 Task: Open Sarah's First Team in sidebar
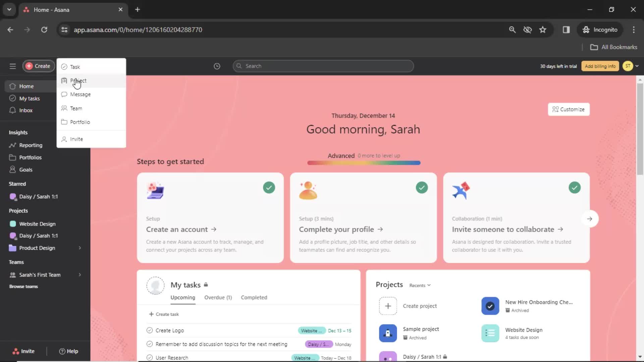coord(40,275)
